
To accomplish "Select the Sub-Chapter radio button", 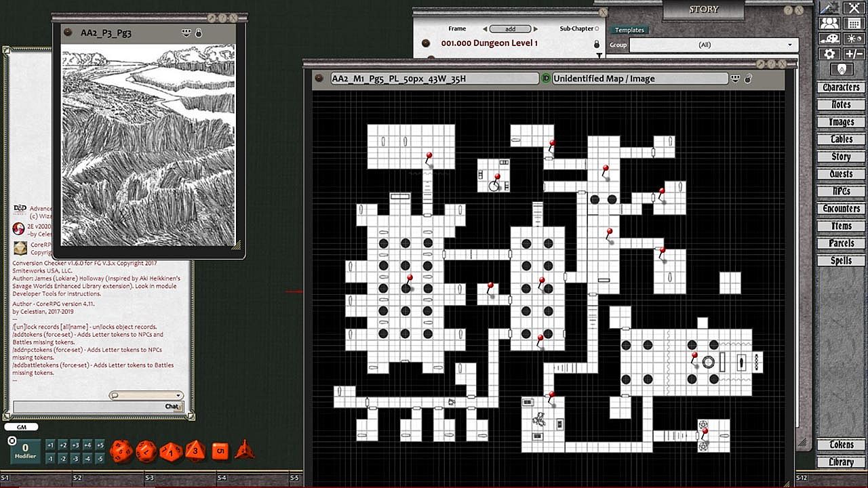I will (597, 29).
